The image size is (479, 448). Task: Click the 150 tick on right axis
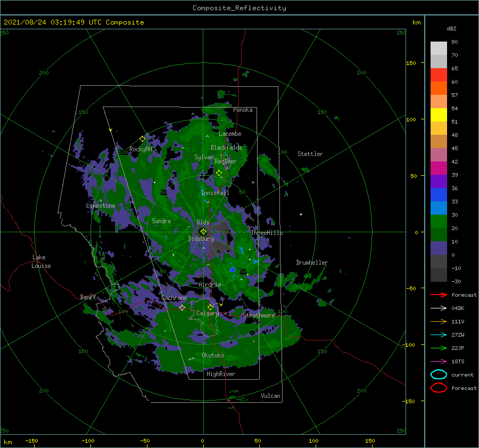click(411, 63)
